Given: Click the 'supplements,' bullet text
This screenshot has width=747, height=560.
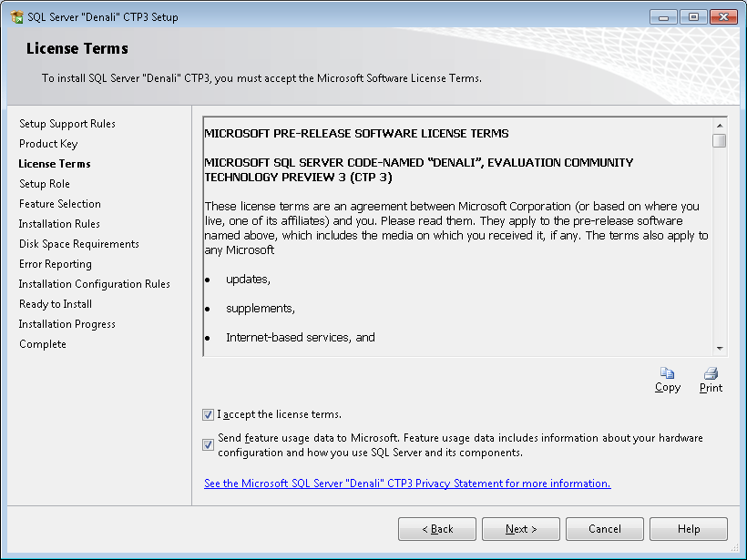Looking at the screenshot, I should point(261,309).
